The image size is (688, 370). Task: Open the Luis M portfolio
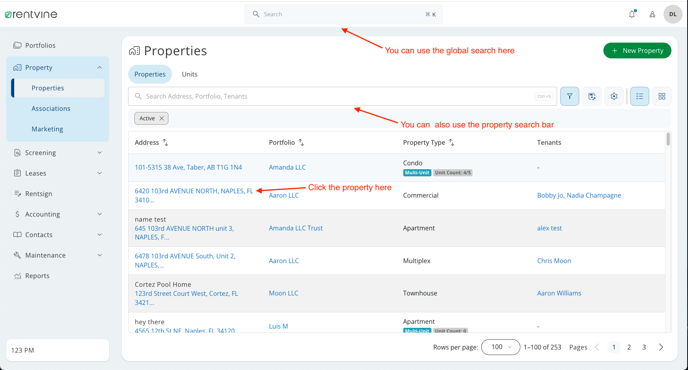pos(279,326)
